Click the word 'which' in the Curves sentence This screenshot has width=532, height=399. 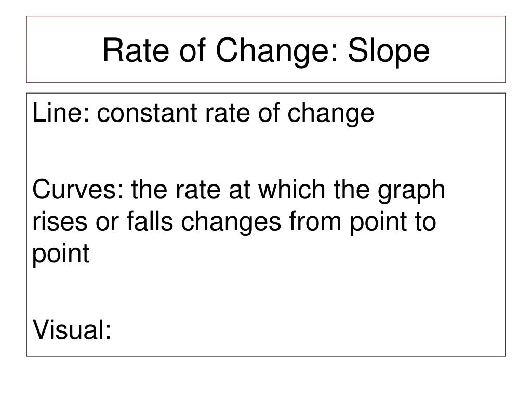(291, 189)
